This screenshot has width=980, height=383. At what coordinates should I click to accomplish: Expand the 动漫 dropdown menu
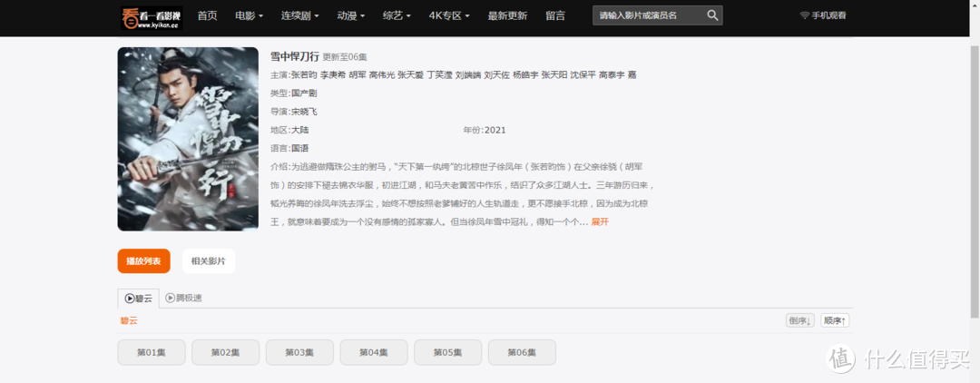point(351,15)
